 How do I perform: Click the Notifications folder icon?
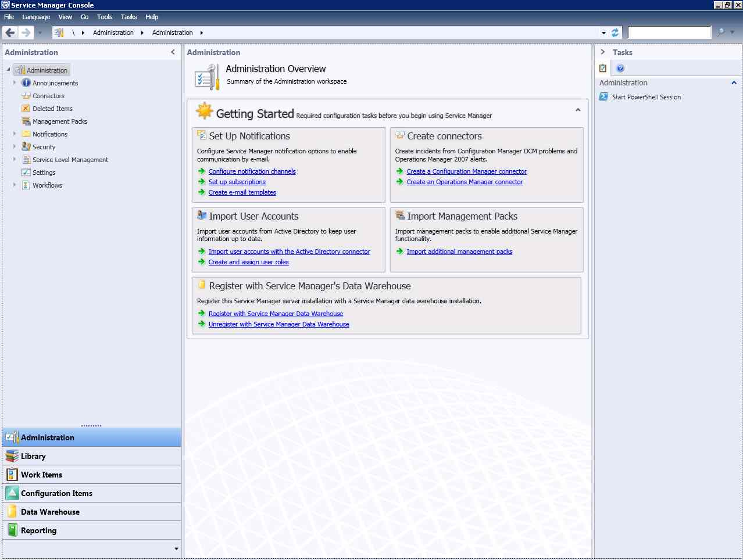click(26, 134)
